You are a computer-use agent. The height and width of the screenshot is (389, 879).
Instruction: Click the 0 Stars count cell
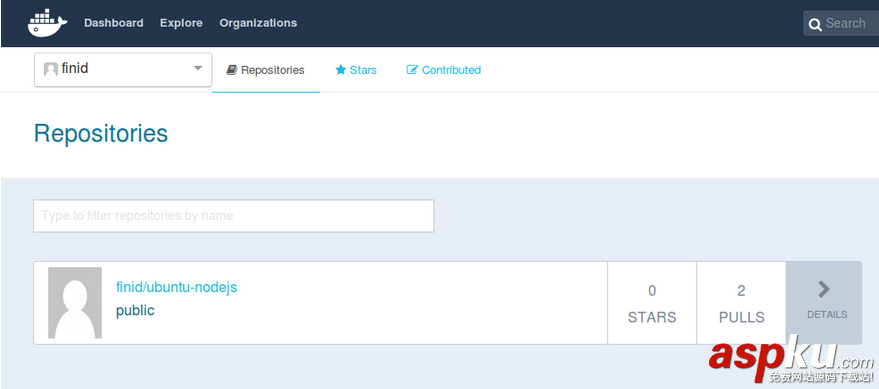click(x=652, y=303)
